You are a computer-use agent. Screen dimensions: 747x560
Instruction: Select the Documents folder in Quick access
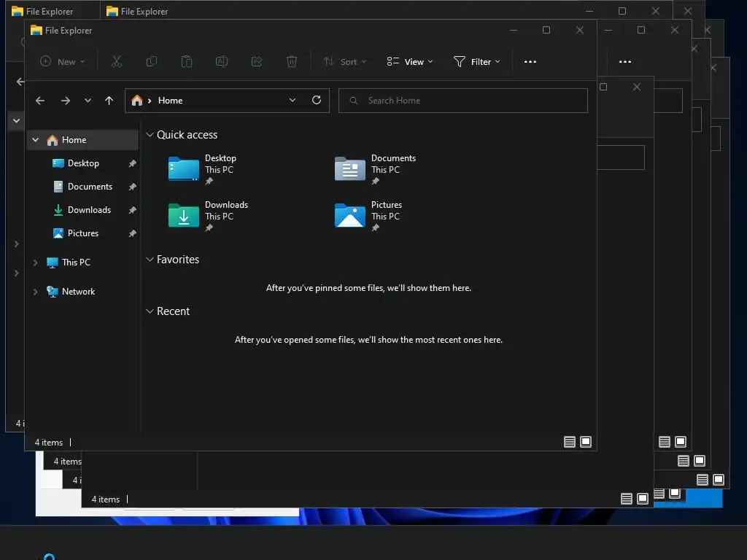[x=376, y=169]
